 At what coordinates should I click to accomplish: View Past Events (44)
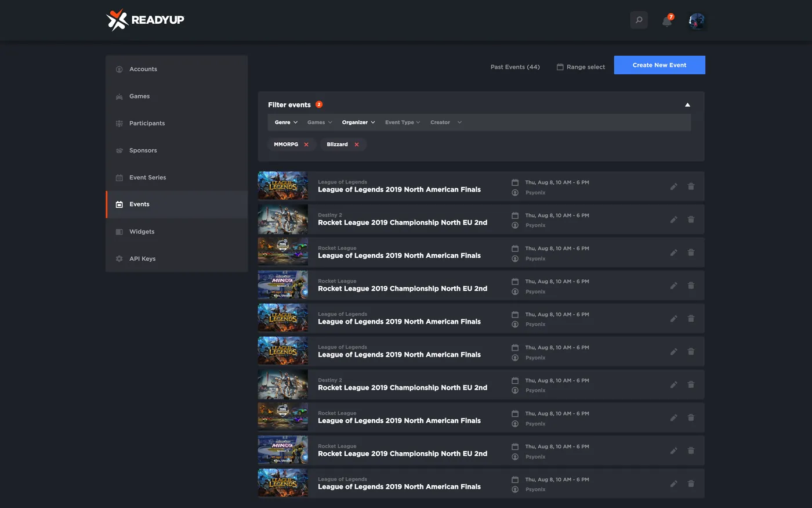tap(515, 67)
